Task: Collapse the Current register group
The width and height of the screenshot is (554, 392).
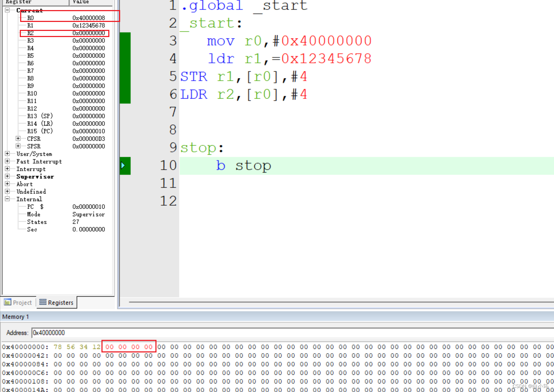Action: [x=7, y=10]
